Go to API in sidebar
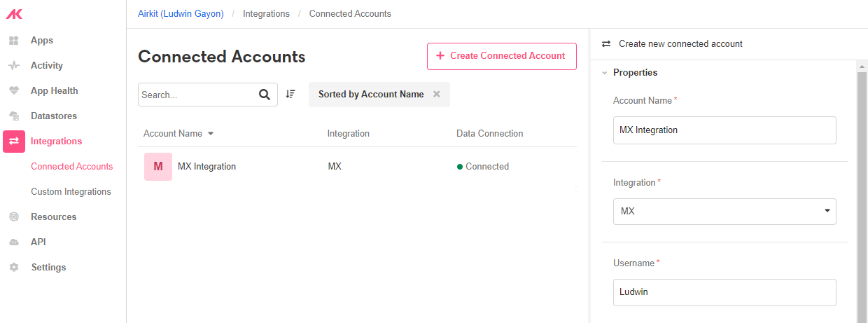Image resolution: width=868 pixels, height=323 pixels. [x=38, y=242]
